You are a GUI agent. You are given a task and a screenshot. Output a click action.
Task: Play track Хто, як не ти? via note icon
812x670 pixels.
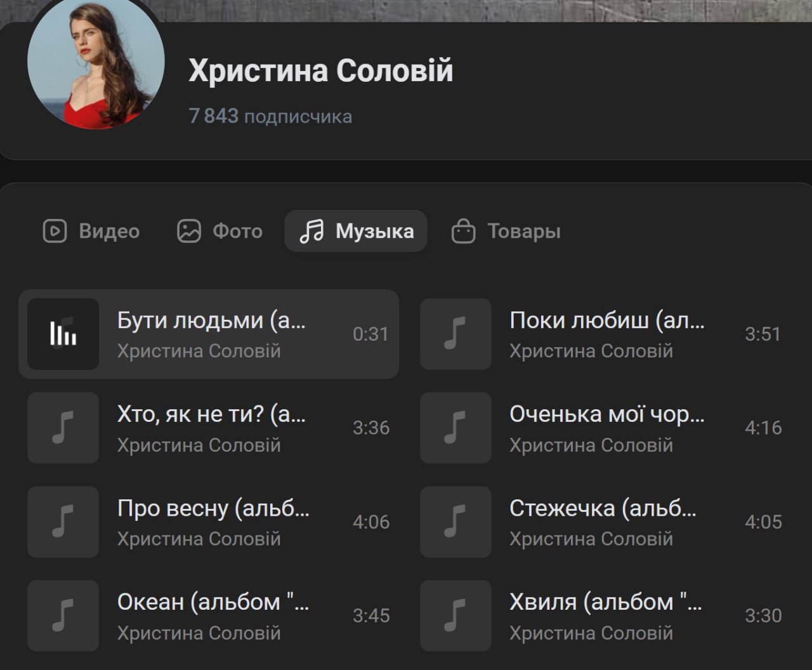[63, 428]
